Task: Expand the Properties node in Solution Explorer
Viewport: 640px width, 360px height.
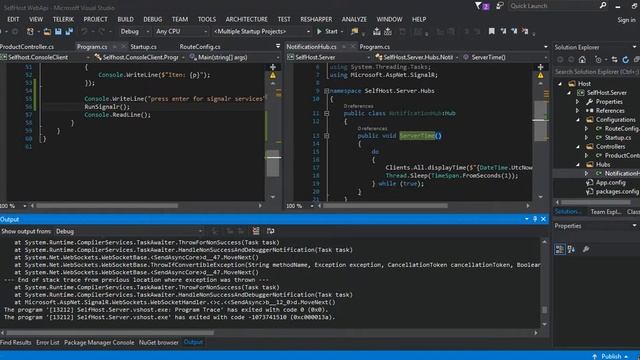Action: point(577,102)
